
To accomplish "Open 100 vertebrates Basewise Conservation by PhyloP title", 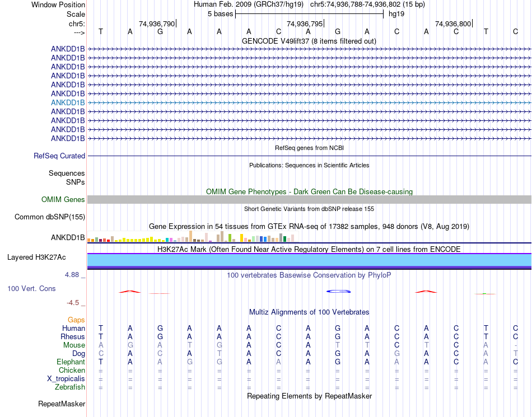I will click(x=309, y=275).
